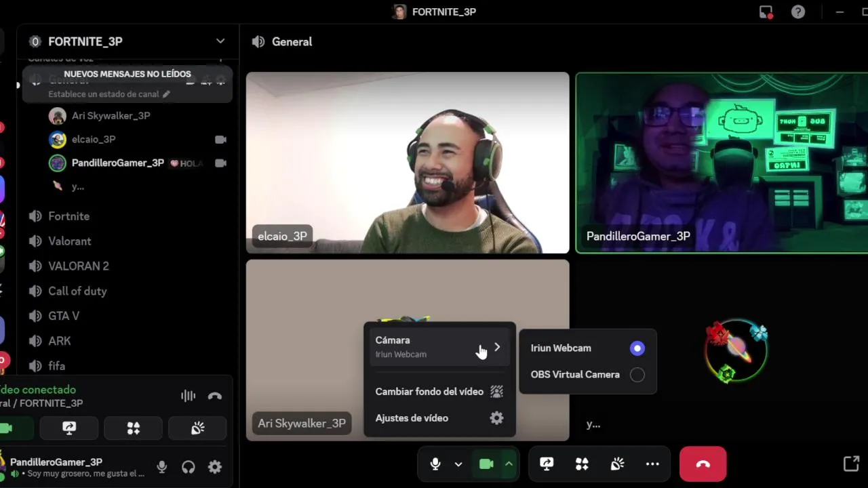Click the Cámara submenu chevron arrow

point(497,347)
